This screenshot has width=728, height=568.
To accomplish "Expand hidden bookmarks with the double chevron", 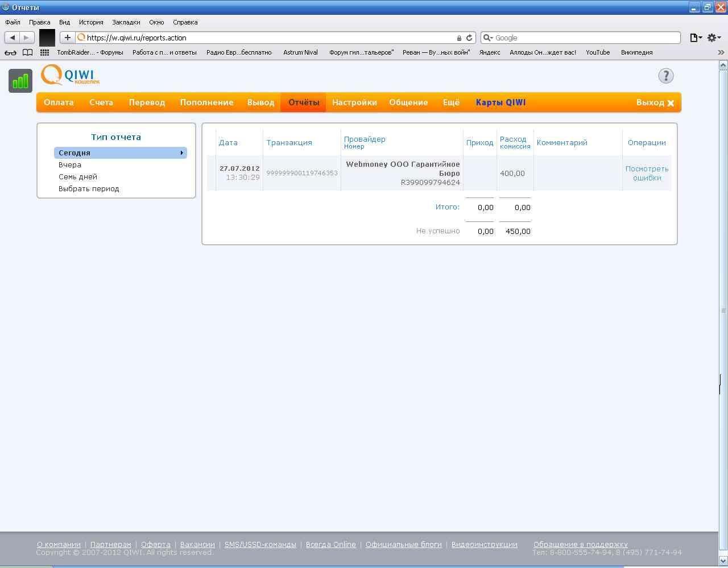I will point(721,52).
